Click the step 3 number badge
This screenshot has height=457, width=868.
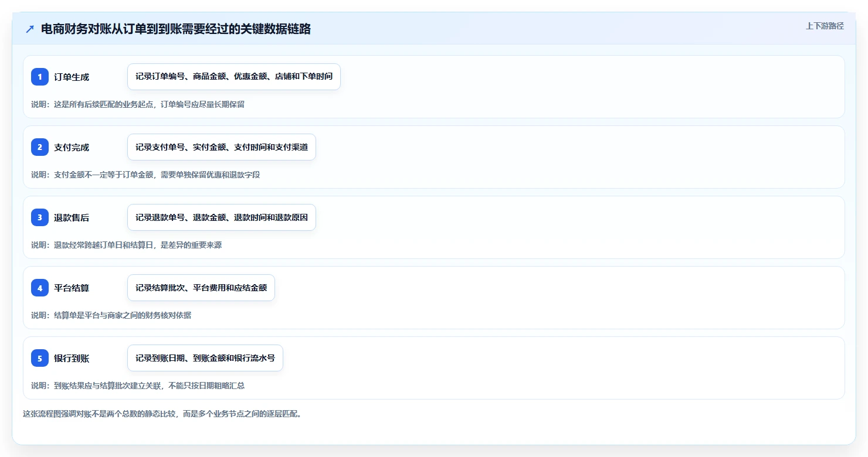point(40,217)
